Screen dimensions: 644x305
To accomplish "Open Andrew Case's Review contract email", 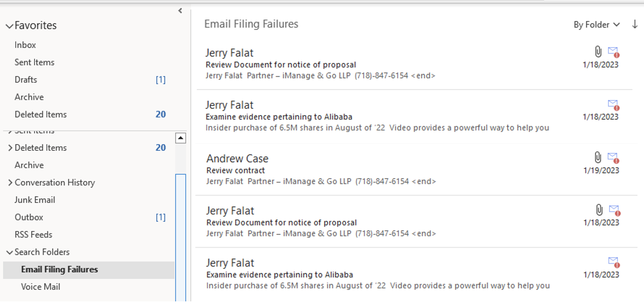I will tap(326, 170).
